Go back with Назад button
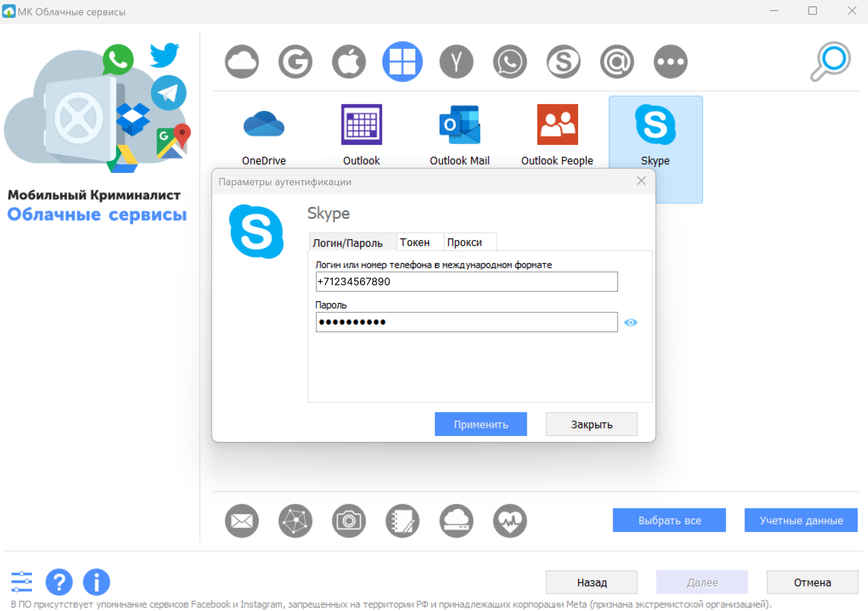This screenshot has height=611, width=868. [592, 582]
